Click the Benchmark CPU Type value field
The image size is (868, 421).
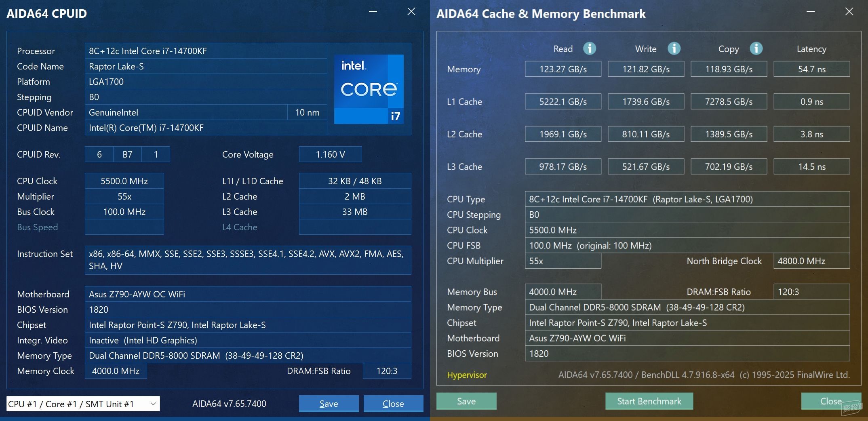click(687, 199)
